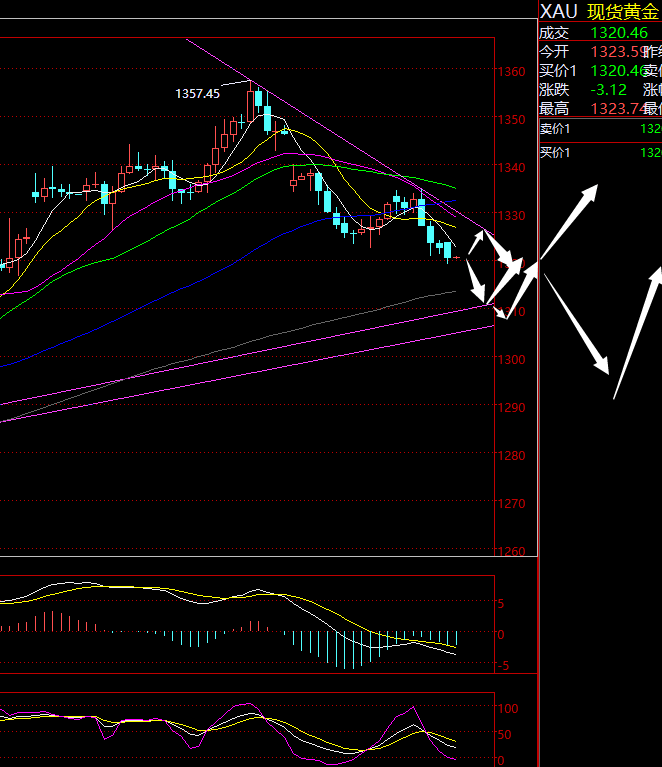This screenshot has height=767, width=662.
Task: Click the 1260 price axis label
Action: tap(511, 551)
